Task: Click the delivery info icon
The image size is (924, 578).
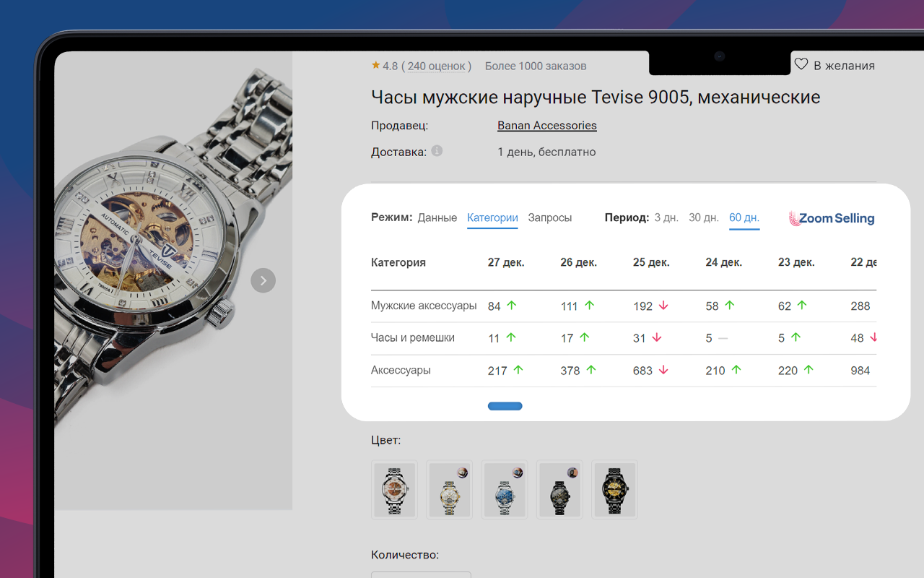Action: [437, 151]
